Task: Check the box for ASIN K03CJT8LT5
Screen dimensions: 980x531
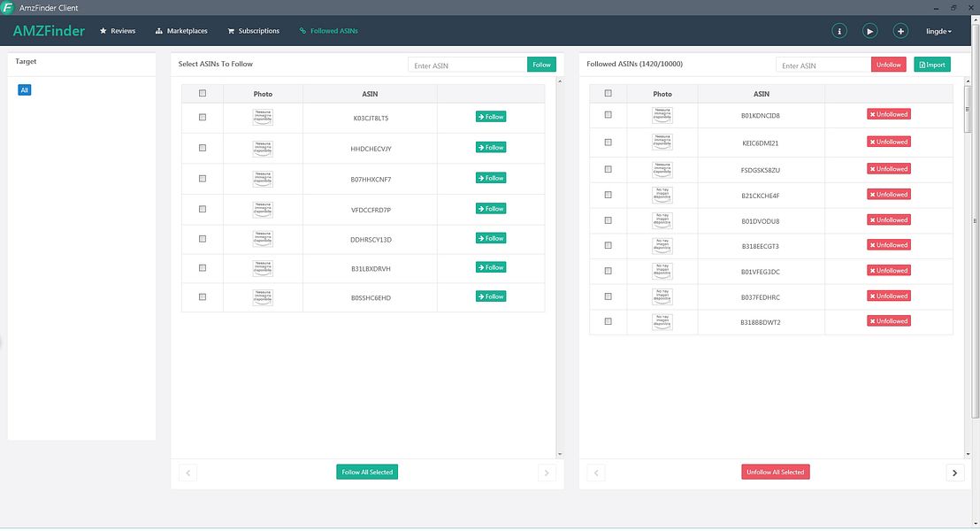Action: 203,117
